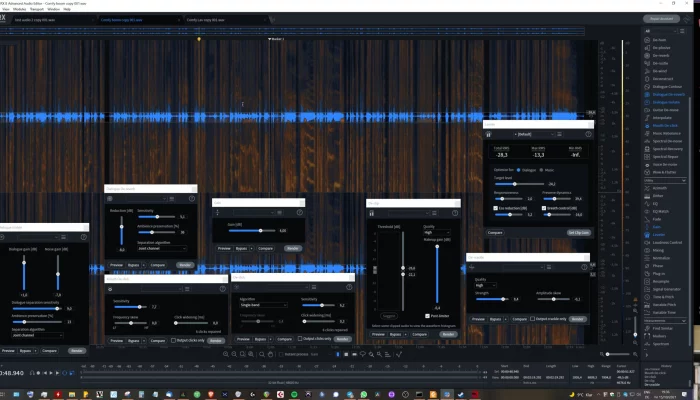Open the Time & Pitch module
700x400 pixels.
pyautogui.click(x=663, y=297)
